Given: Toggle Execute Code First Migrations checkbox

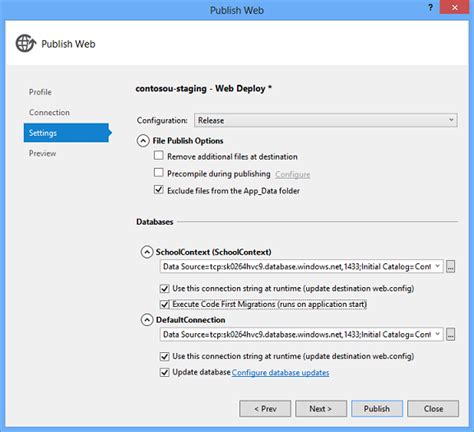Looking at the screenshot, I should pos(165,304).
